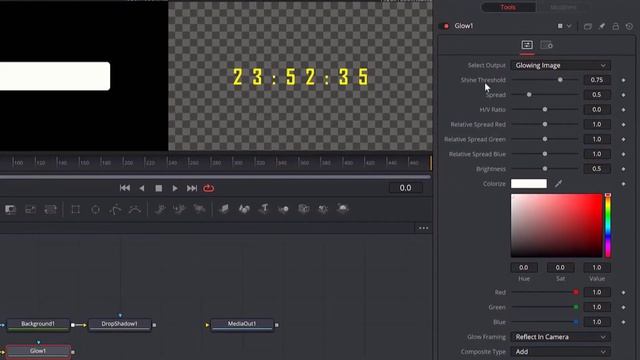Open node editor three-dot options menu
Viewport: 640px width, 360px height.
click(x=423, y=228)
